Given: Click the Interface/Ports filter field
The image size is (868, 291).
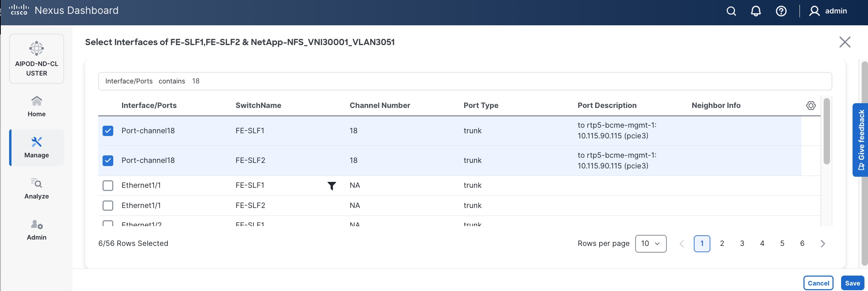Looking at the screenshot, I should click(x=465, y=81).
